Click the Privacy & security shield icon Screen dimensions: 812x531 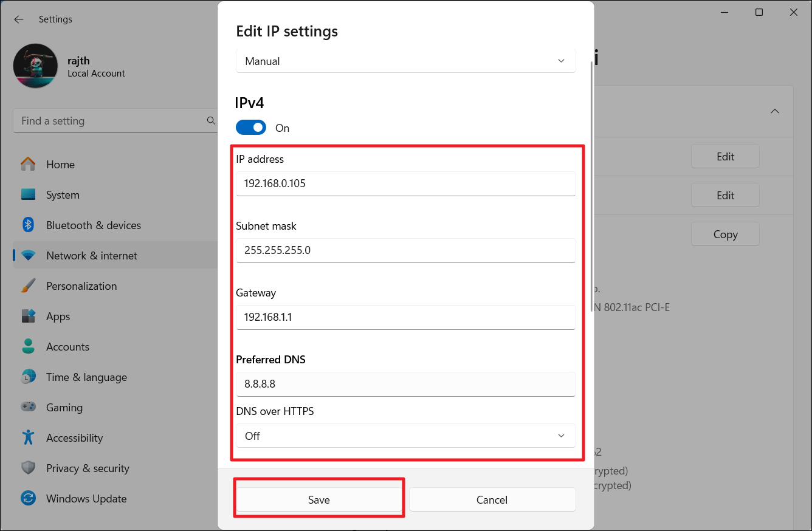pos(28,468)
